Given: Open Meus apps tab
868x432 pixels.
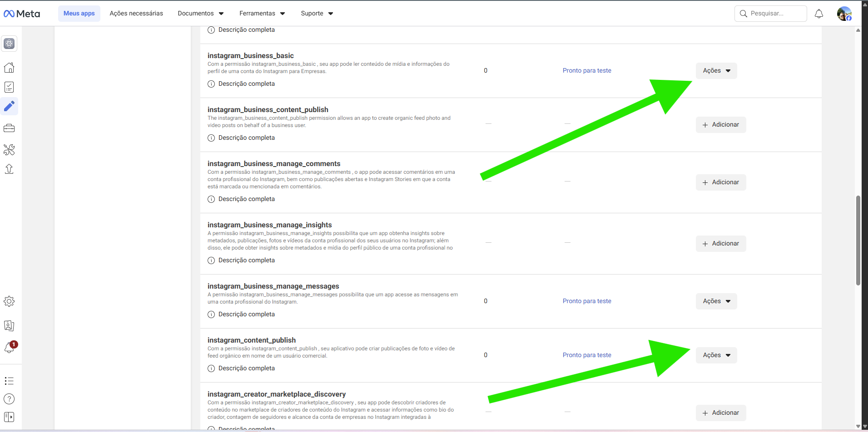Looking at the screenshot, I should coord(79,14).
